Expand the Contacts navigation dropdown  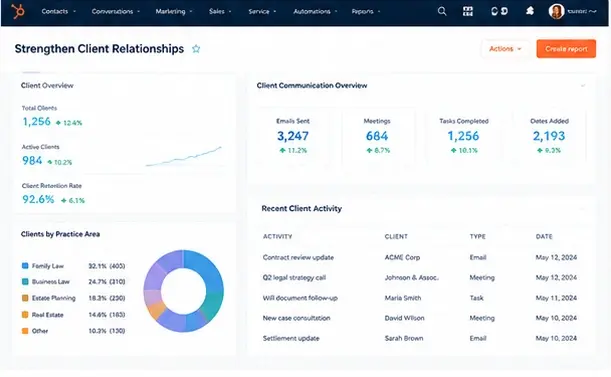point(59,11)
